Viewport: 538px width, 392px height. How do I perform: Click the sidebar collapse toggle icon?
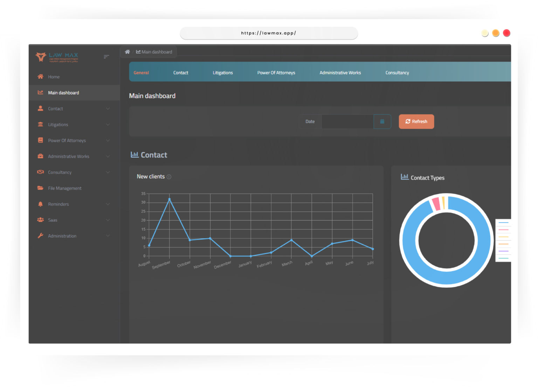tap(106, 56)
